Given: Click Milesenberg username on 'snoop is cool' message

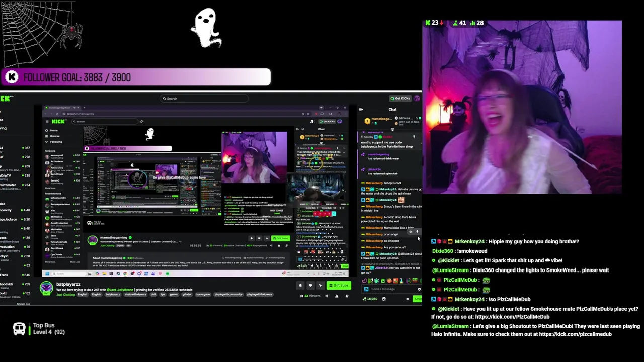Looking at the screenshot, I should tap(374, 183).
